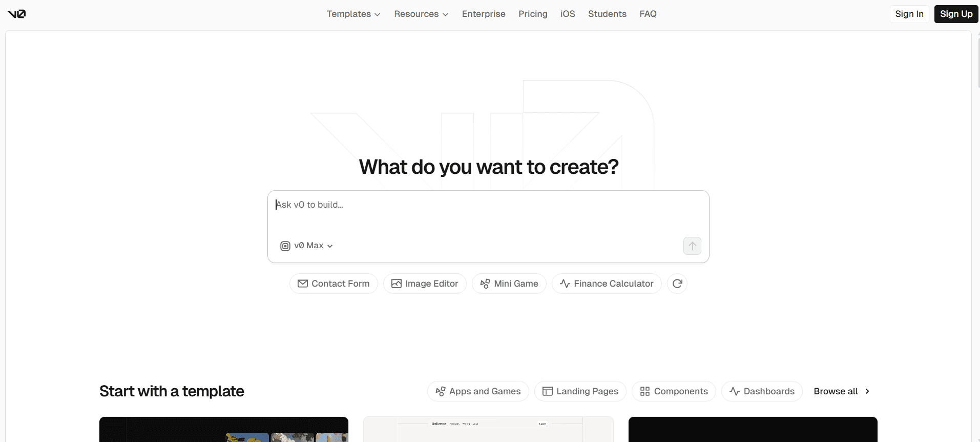This screenshot has width=980, height=442.
Task: Filter templates by Dashboards
Action: [x=762, y=391]
